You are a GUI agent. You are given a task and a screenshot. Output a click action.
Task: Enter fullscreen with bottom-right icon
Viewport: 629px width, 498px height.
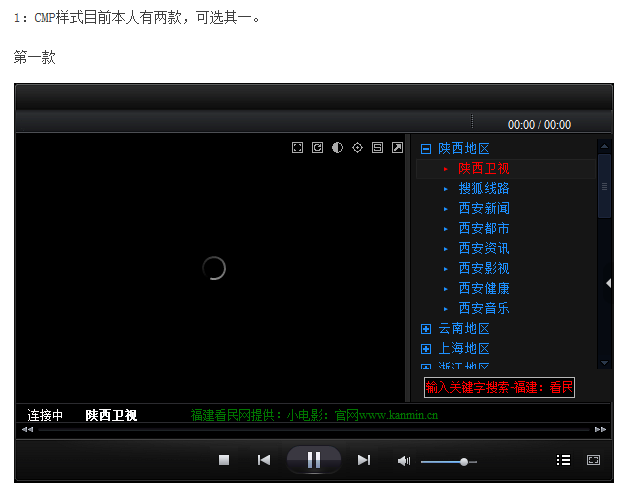point(593,460)
